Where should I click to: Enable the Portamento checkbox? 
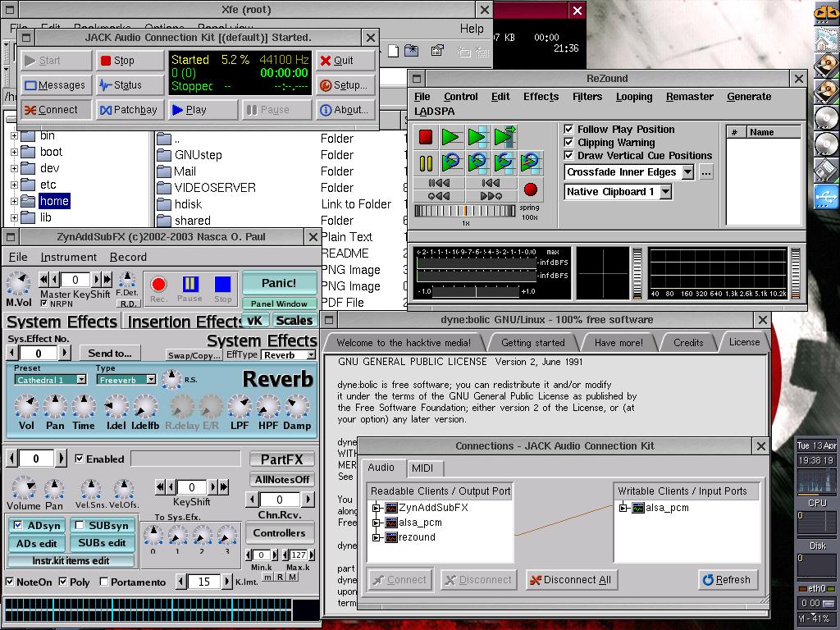104,582
